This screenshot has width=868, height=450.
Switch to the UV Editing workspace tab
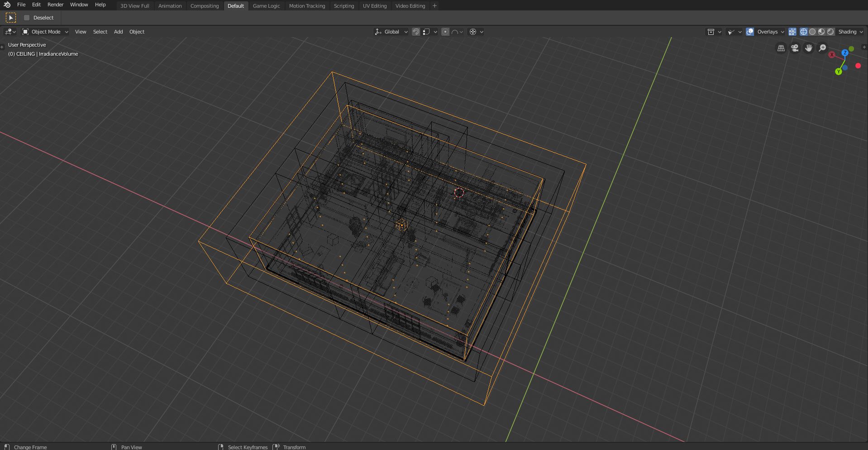pos(375,6)
